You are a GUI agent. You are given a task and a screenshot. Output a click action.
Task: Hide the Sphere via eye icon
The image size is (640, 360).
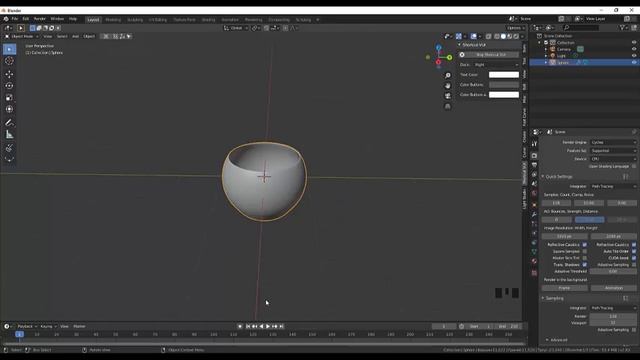[634, 62]
